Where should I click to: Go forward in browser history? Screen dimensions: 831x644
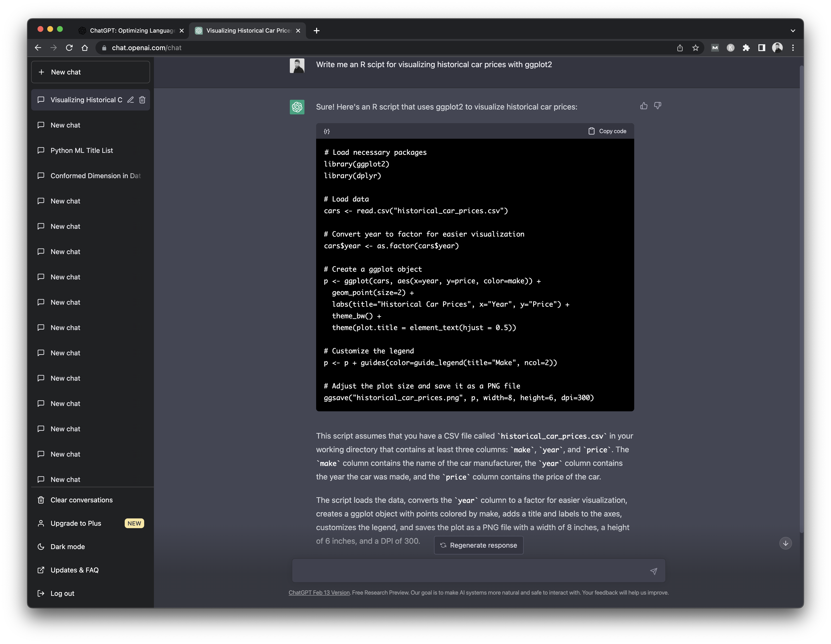pos(53,48)
